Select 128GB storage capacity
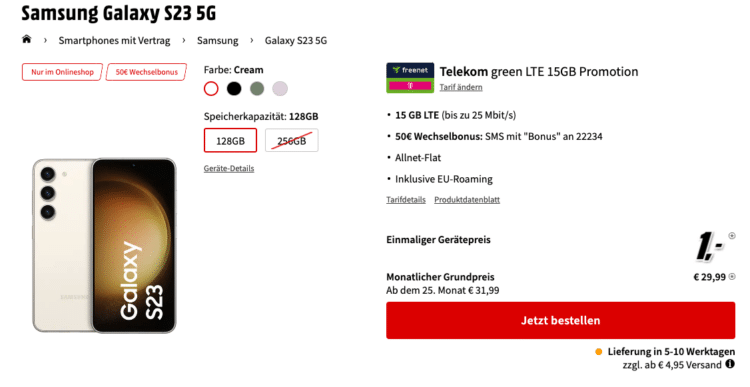Image resolution: width=750 pixels, height=387 pixels. 230,141
